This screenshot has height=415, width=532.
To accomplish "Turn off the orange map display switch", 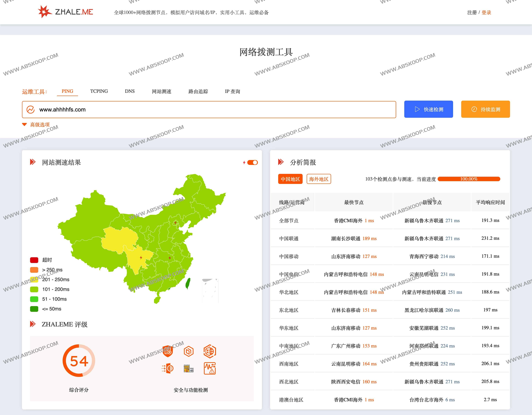I will click(252, 162).
